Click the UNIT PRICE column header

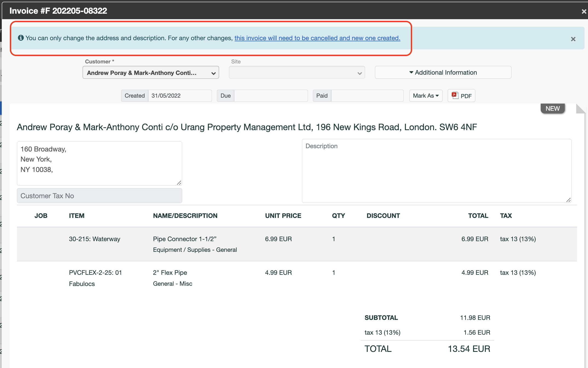pyautogui.click(x=283, y=216)
